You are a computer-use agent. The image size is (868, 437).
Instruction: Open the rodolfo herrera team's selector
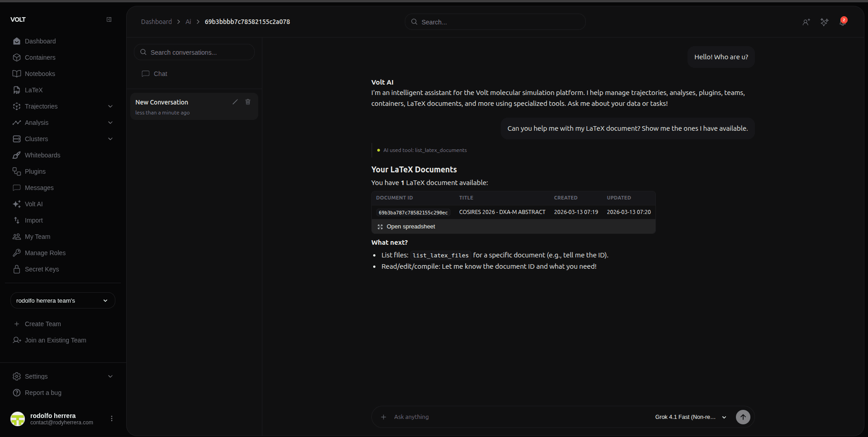point(62,301)
